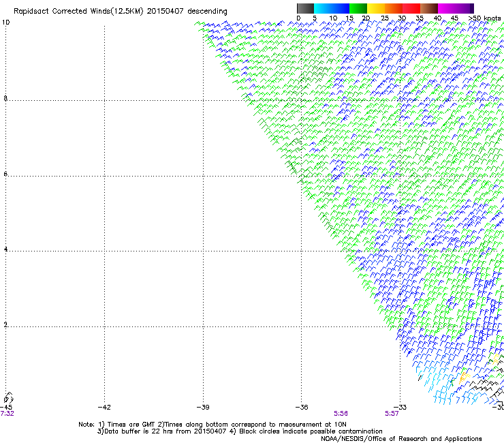The height and width of the screenshot is (443, 504).
Task: Click the latitude 10 axis label
Action: (x=5, y=22)
